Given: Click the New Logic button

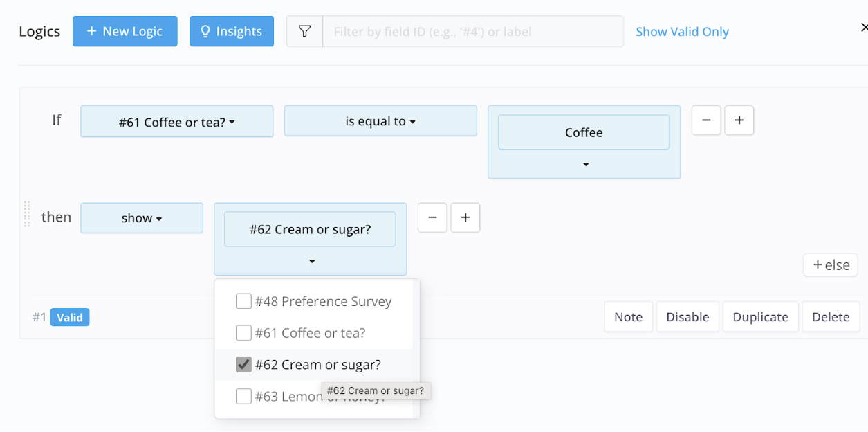Looking at the screenshot, I should [x=124, y=31].
